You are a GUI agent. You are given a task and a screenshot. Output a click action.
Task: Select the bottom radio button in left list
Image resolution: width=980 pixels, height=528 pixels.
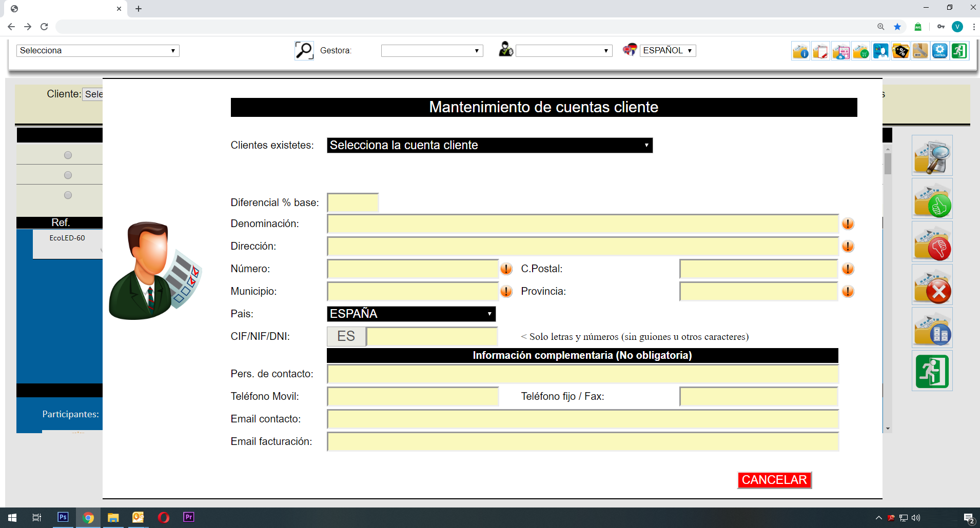coord(68,195)
